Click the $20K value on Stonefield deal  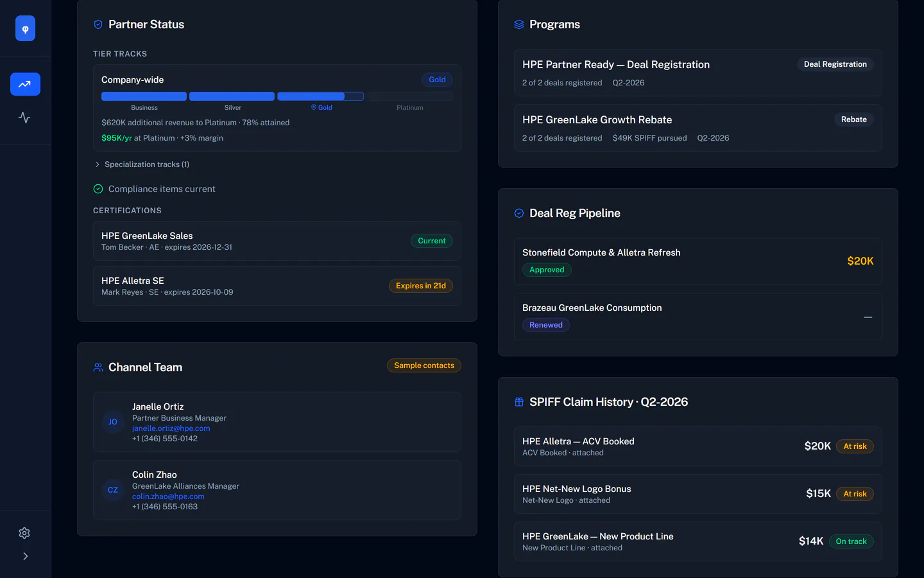pyautogui.click(x=860, y=261)
